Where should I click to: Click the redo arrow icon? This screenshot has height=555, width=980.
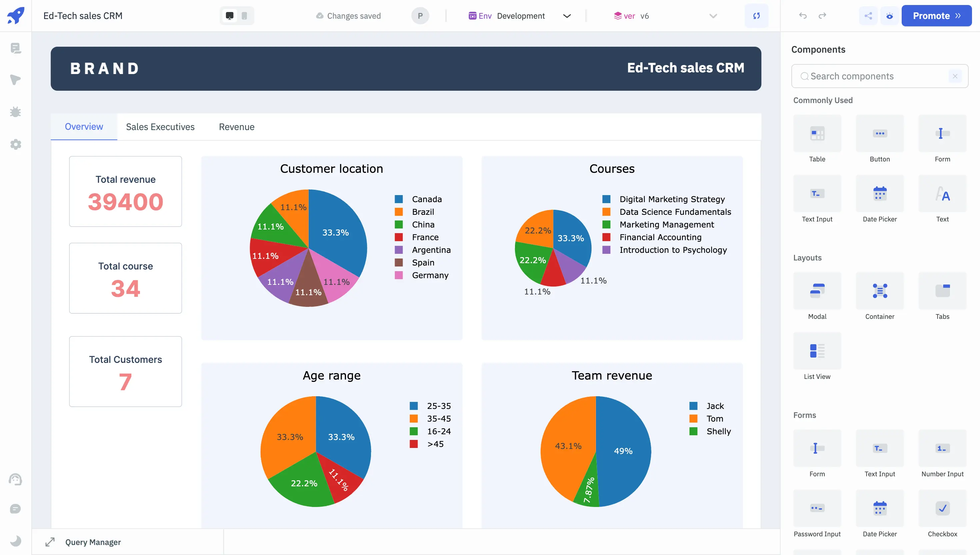pyautogui.click(x=822, y=16)
